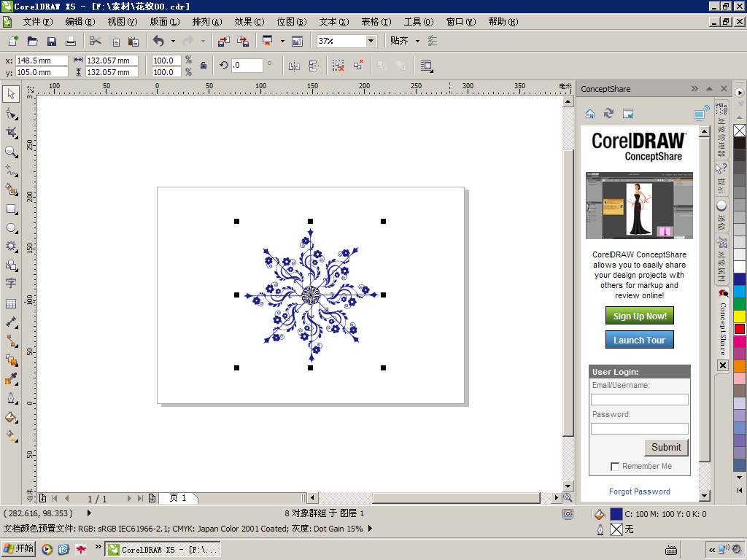The width and height of the screenshot is (747, 560).
Task: Click the Forgot Password link
Action: point(639,492)
